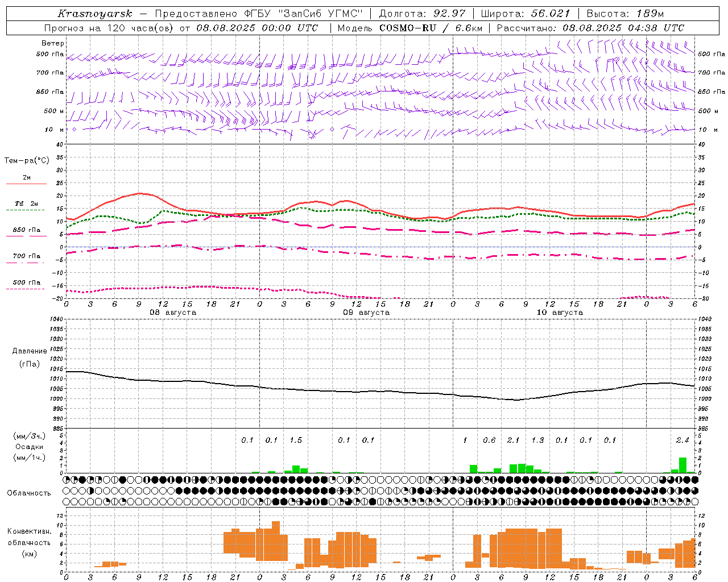The width and height of the screenshot is (728, 582).
Task: Click the 'Осадки' precipitation label
Action: (x=30, y=447)
